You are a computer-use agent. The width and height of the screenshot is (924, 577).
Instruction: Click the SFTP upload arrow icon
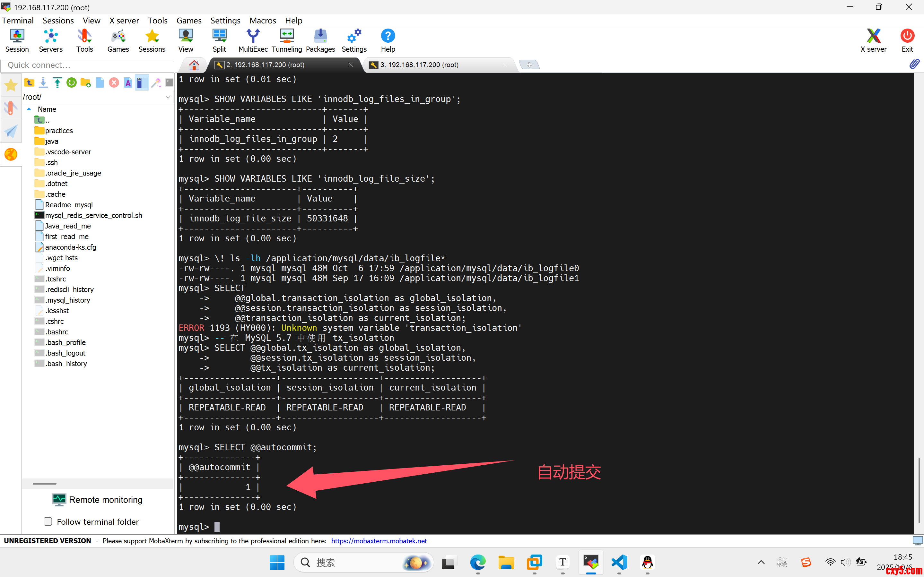point(57,83)
